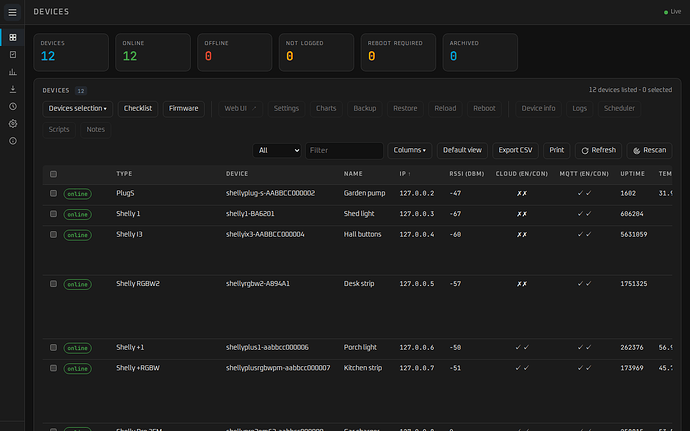Toggle the select-all header checkbox
The width and height of the screenshot is (690, 431).
coord(53,174)
